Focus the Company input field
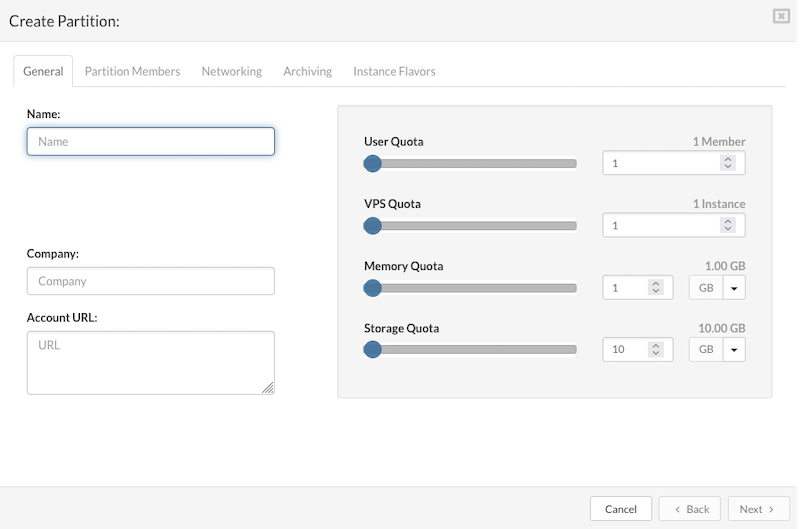The width and height of the screenshot is (800, 529). tap(150, 281)
